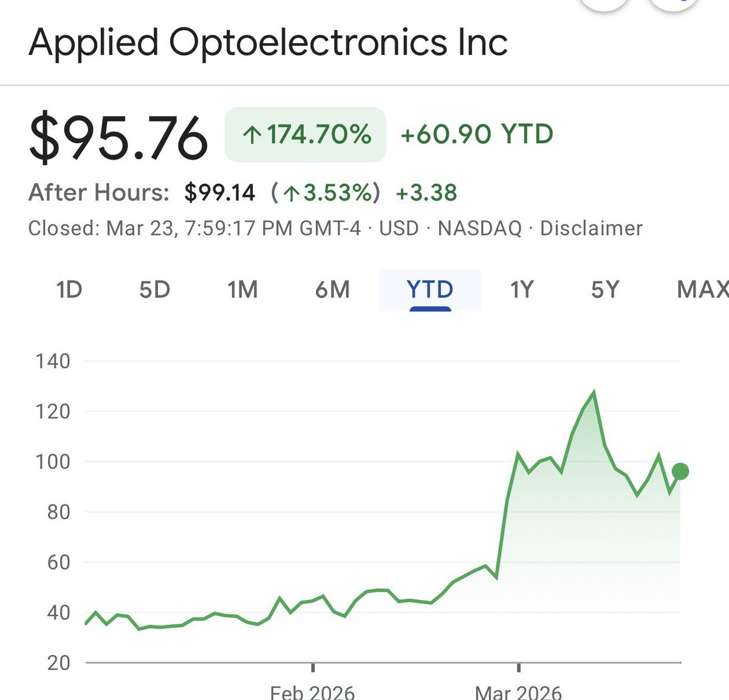This screenshot has width=729, height=700.
Task: Switch chart to the 5D range
Action: [154, 290]
